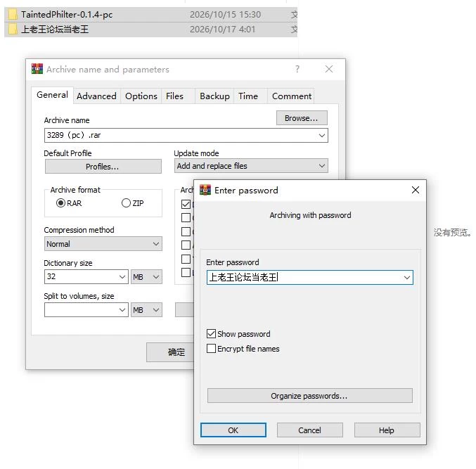
Task: Select the TaintedPhilter-0.1.4-pc folder name
Action: 67,14
